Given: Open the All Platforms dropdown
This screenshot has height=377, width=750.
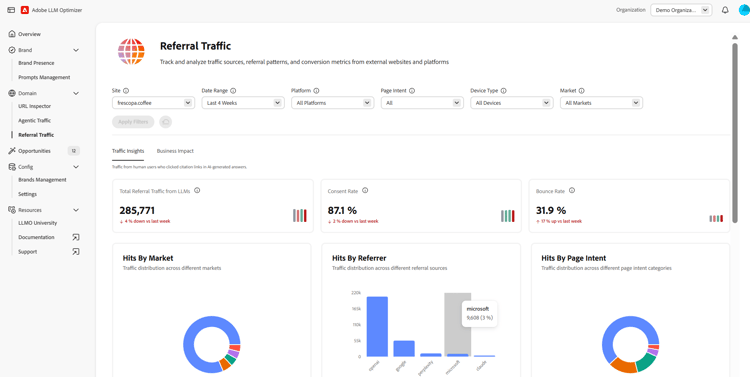Looking at the screenshot, I should click(x=332, y=103).
